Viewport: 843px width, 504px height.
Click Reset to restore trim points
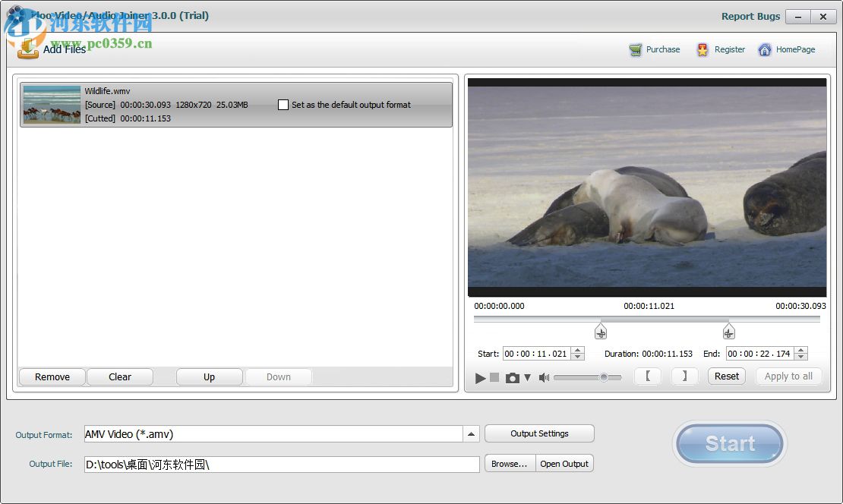(x=726, y=376)
